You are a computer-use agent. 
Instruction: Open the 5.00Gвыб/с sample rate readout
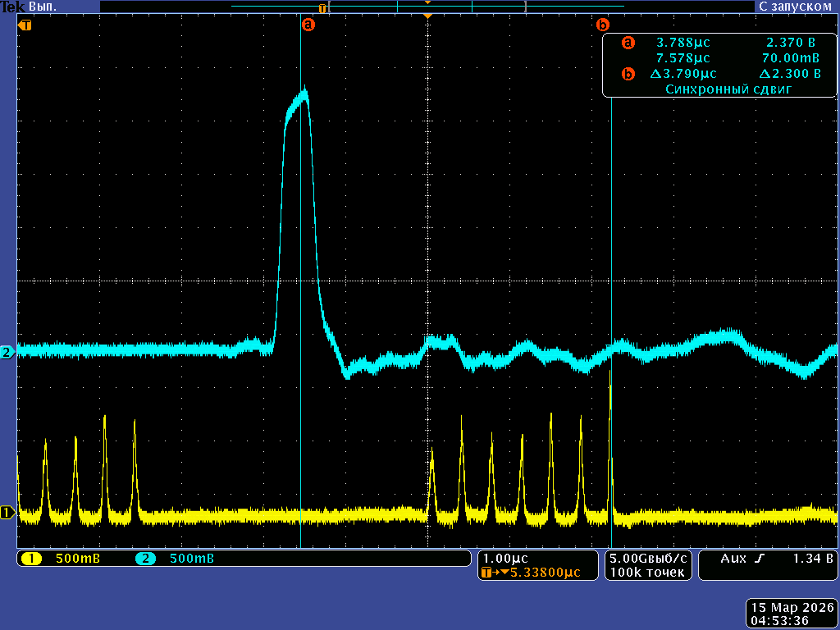(x=648, y=559)
